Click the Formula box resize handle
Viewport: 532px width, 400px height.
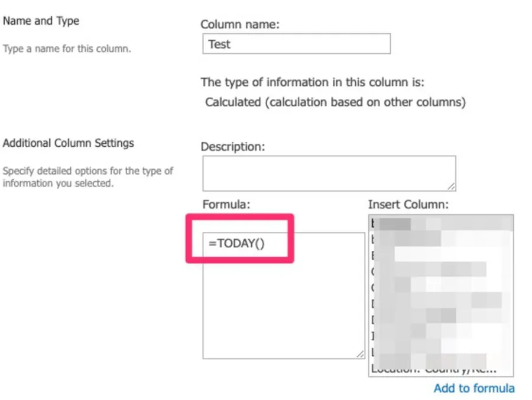click(360, 354)
